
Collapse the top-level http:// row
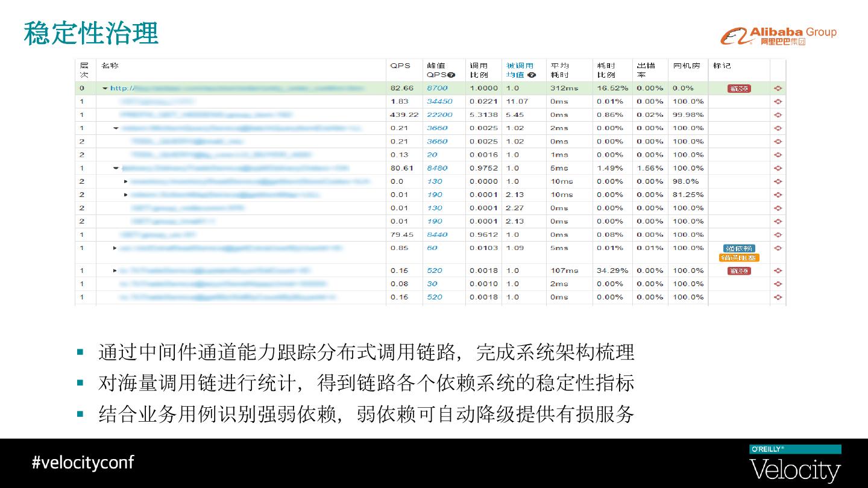click(105, 89)
